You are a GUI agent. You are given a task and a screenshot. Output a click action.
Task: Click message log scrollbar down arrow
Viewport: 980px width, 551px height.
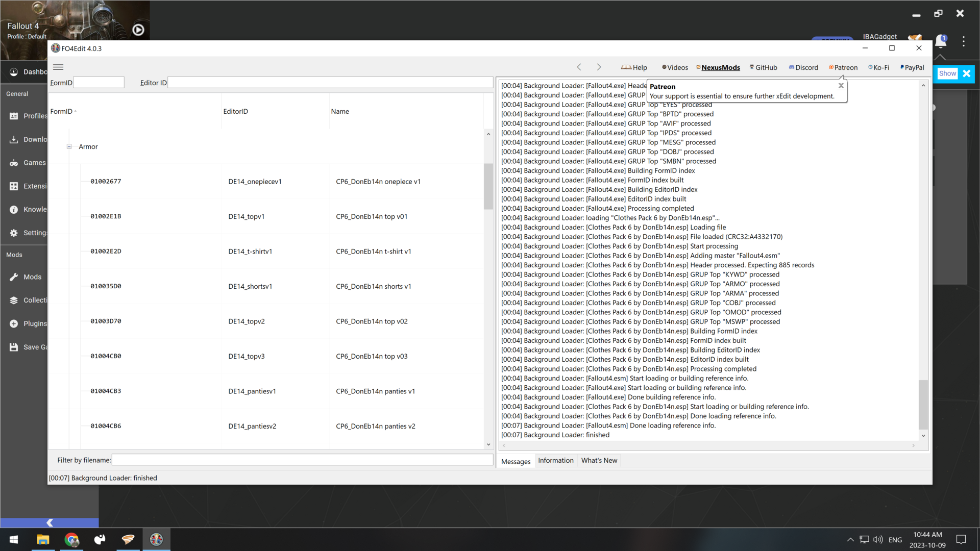[923, 436]
